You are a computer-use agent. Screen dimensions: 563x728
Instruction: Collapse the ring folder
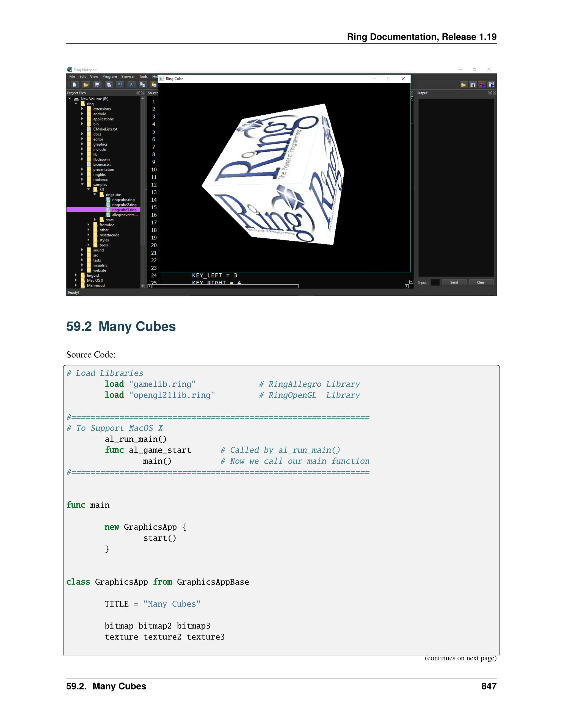point(76,104)
